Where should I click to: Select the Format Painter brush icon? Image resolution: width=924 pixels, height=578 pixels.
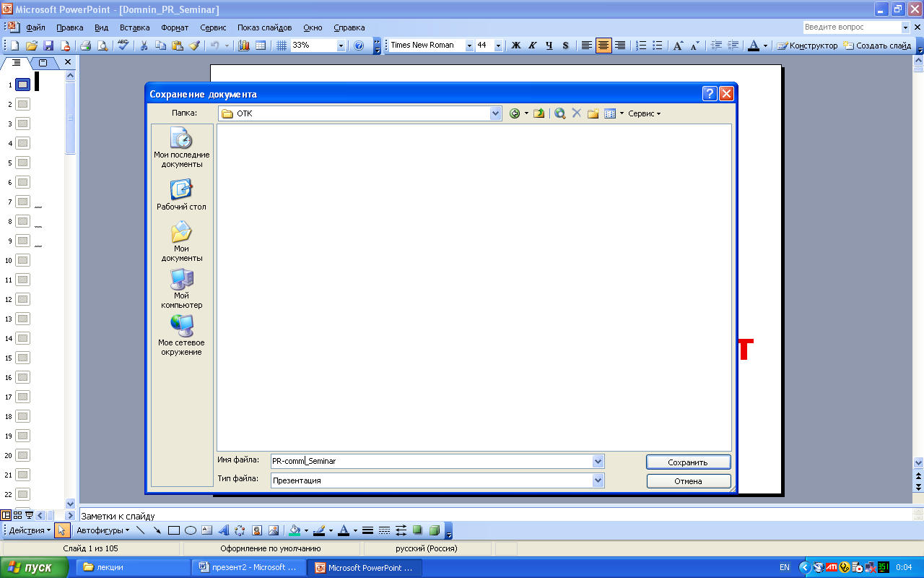pyautogui.click(x=194, y=46)
